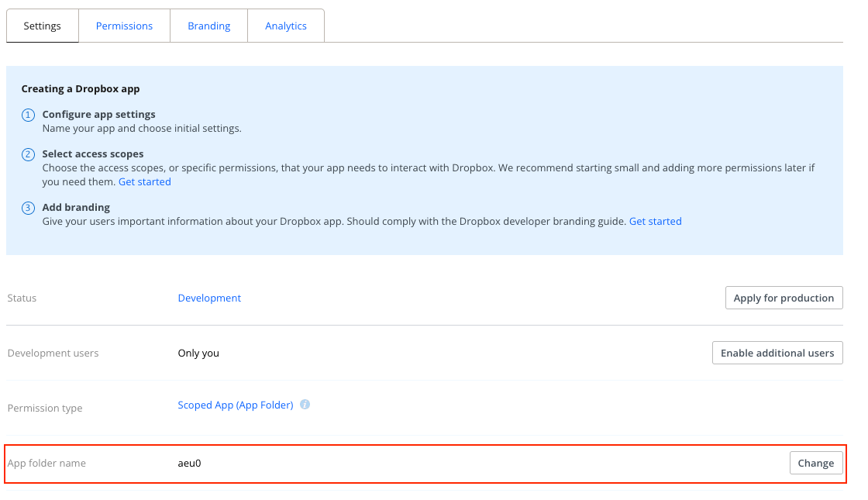Click text Name your app and choose initial settings
This screenshot has height=500, width=868.
(142, 129)
